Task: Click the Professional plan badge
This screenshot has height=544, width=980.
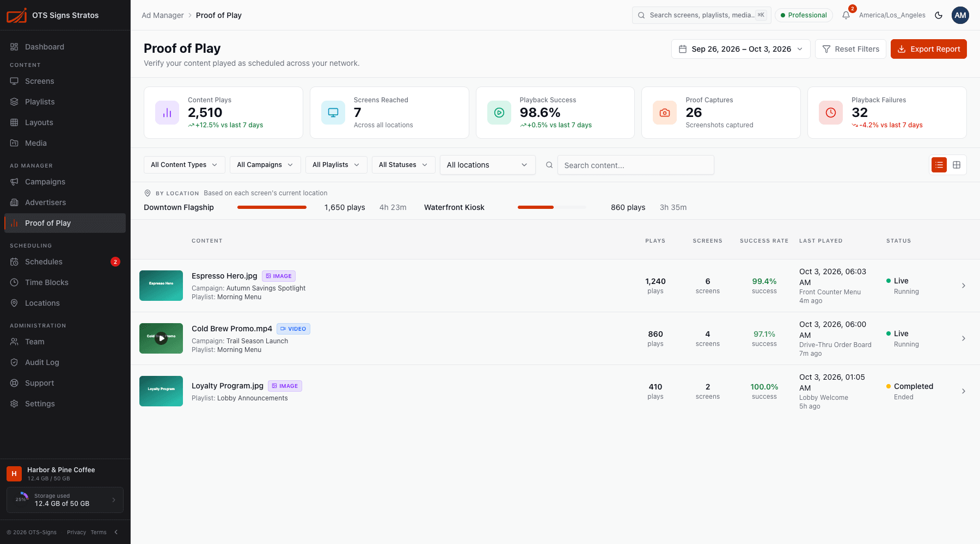Action: (x=804, y=15)
